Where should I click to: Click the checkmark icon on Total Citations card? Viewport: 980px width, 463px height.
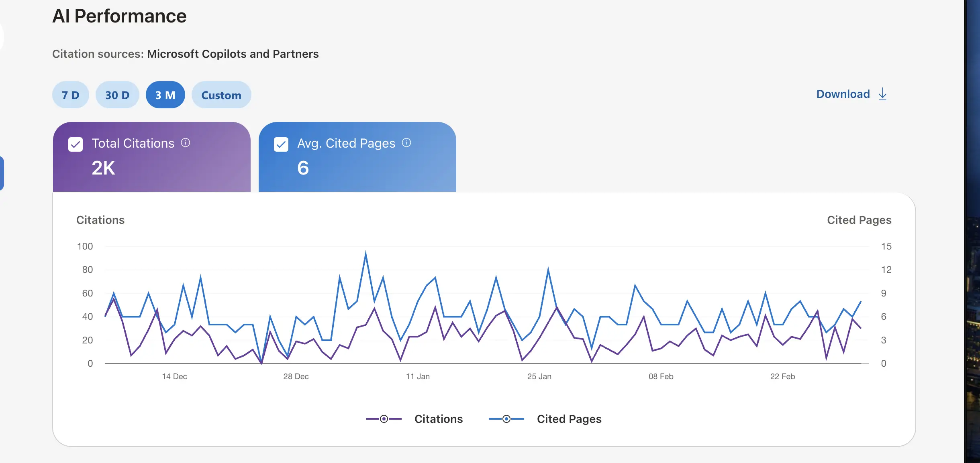coord(76,144)
